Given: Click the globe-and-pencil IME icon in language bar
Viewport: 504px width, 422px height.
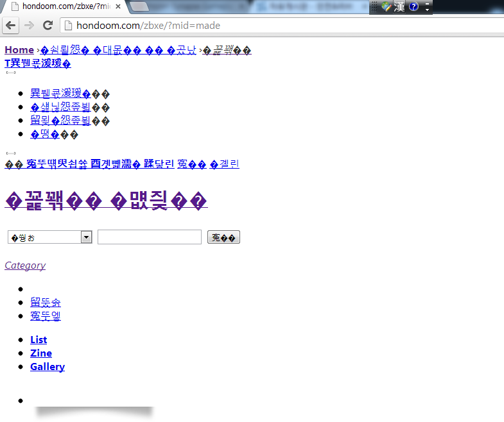Looking at the screenshot, I should click(x=386, y=7).
